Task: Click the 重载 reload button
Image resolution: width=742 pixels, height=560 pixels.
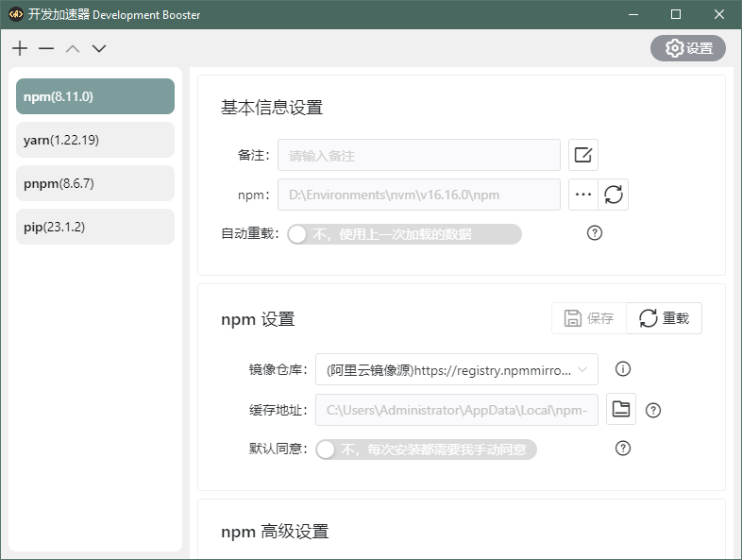Action: (x=665, y=318)
